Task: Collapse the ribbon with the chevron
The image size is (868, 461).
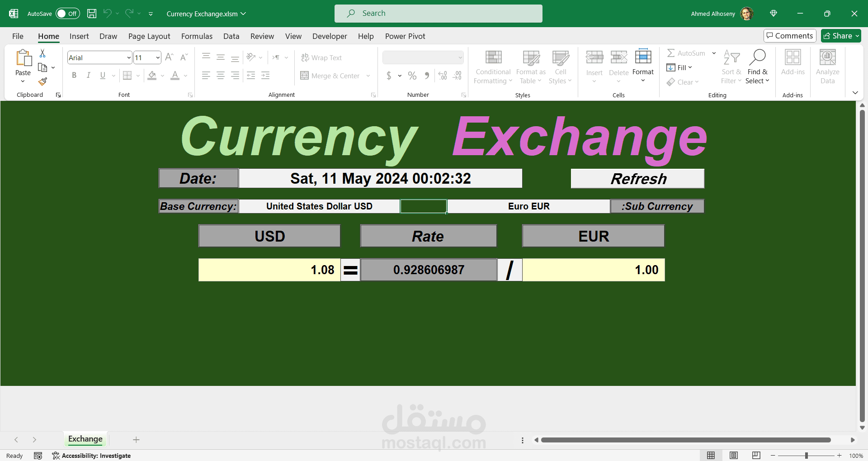Action: pyautogui.click(x=855, y=93)
